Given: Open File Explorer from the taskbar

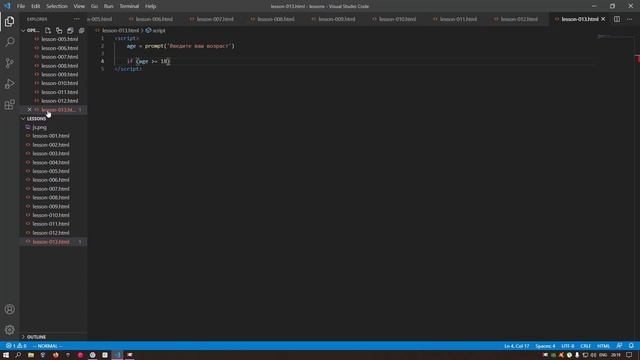Looking at the screenshot, I should click(31, 355).
